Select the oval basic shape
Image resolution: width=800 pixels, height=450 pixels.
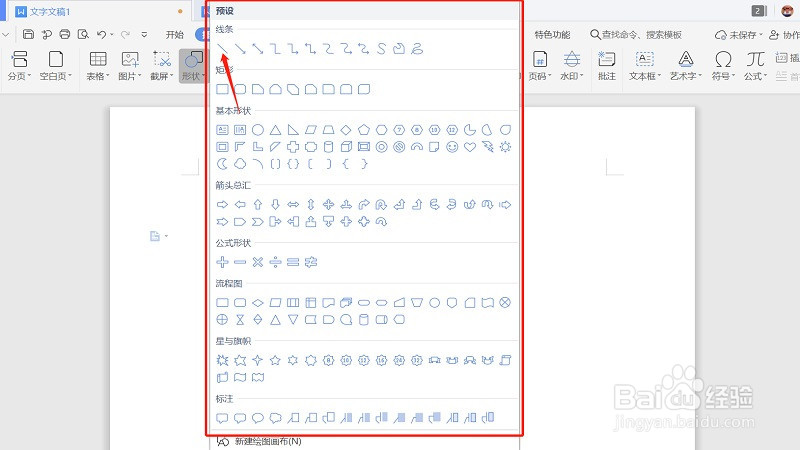258,130
